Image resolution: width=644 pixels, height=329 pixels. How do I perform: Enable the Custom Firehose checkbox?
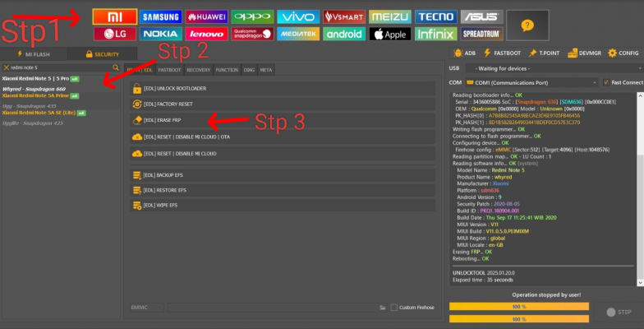point(394,308)
